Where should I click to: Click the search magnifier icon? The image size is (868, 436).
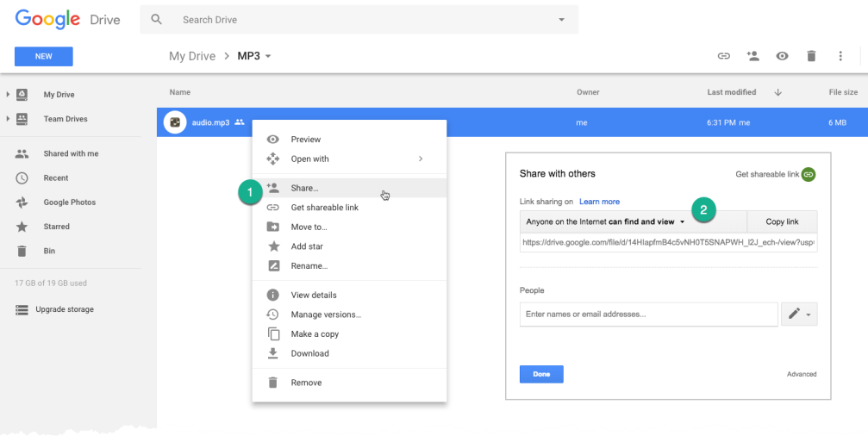(x=157, y=19)
